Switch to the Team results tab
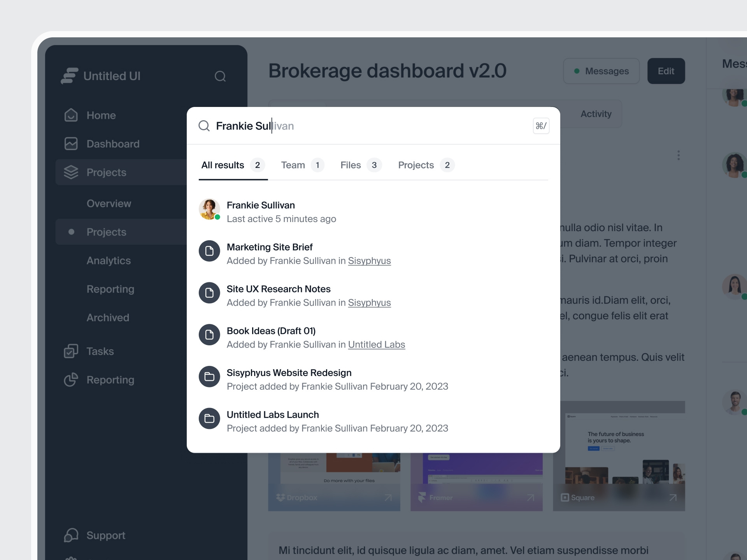The image size is (747, 560). [x=293, y=165]
